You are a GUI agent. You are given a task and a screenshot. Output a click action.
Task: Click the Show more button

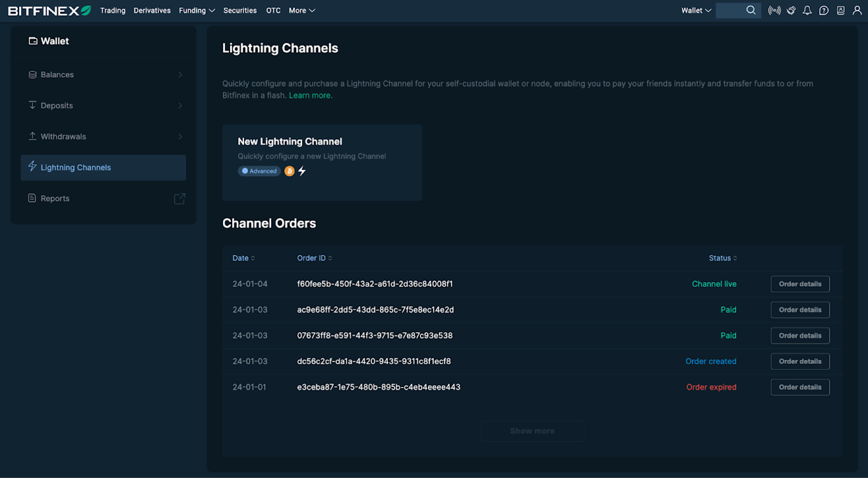coord(532,431)
